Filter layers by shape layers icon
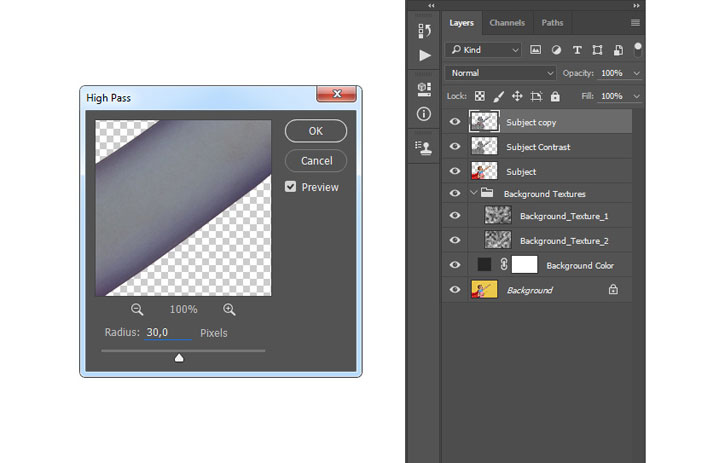Screen dimensions: 725x463 [x=597, y=50]
